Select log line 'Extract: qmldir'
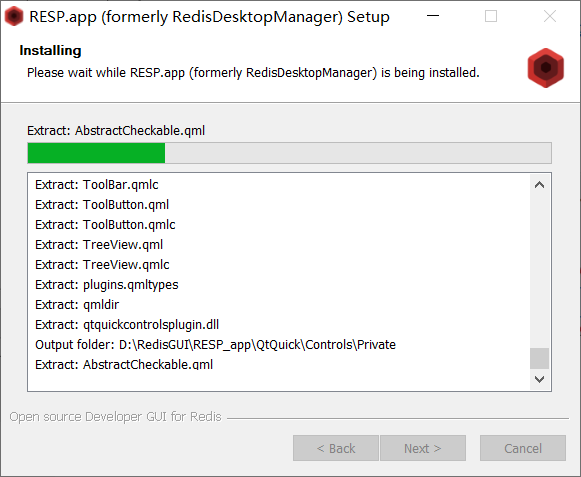This screenshot has width=581, height=477. 77,305
